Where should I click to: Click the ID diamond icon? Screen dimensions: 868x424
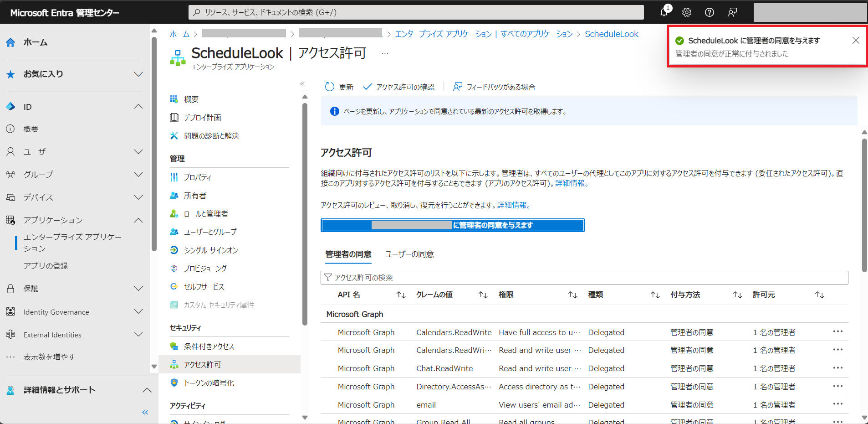[10, 107]
